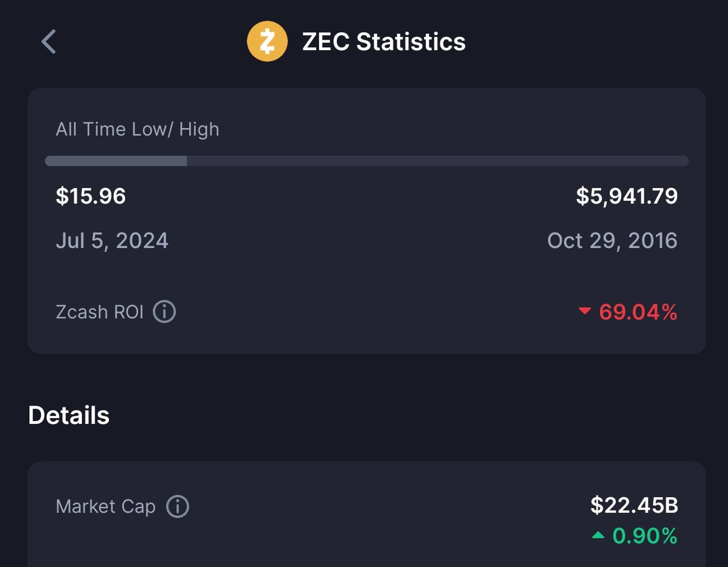This screenshot has width=728, height=567.
Task: Tap the green up-triangle next to 0.90%
Action: pos(598,535)
